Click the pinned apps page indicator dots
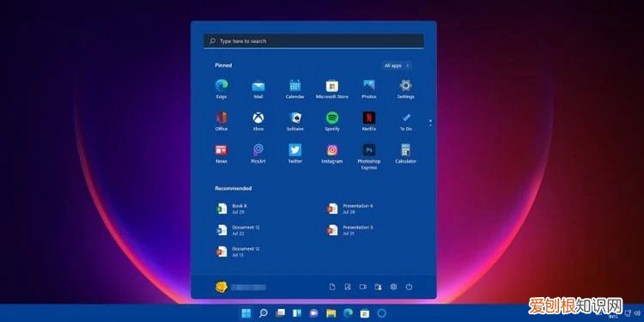The width and height of the screenshot is (644, 322). pos(430,123)
